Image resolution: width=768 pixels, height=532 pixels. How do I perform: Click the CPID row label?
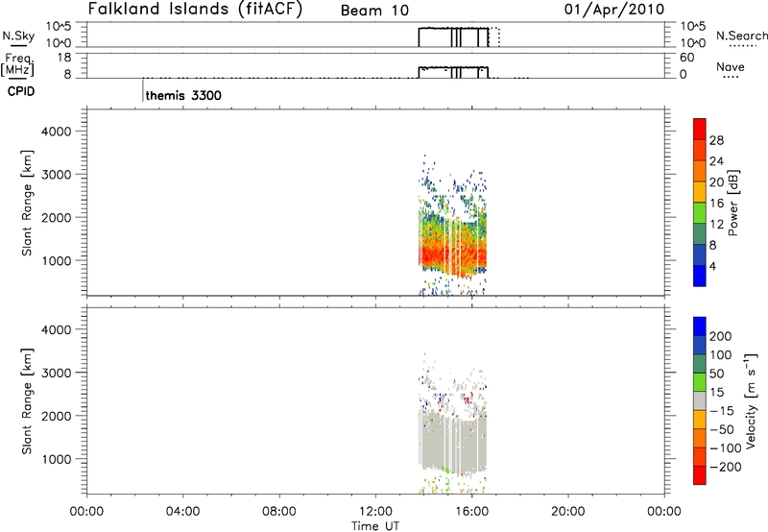21,91
